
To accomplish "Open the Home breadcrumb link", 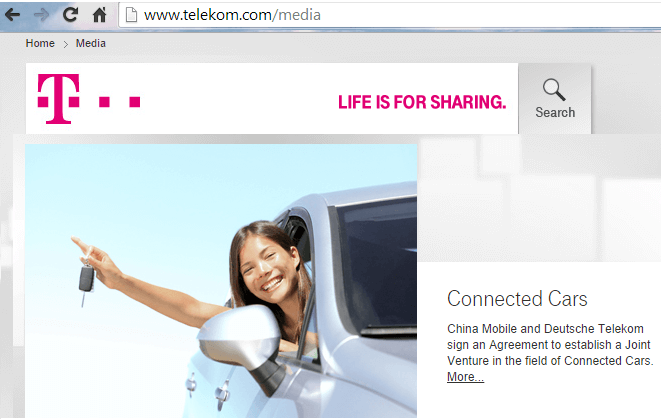I will click(40, 43).
